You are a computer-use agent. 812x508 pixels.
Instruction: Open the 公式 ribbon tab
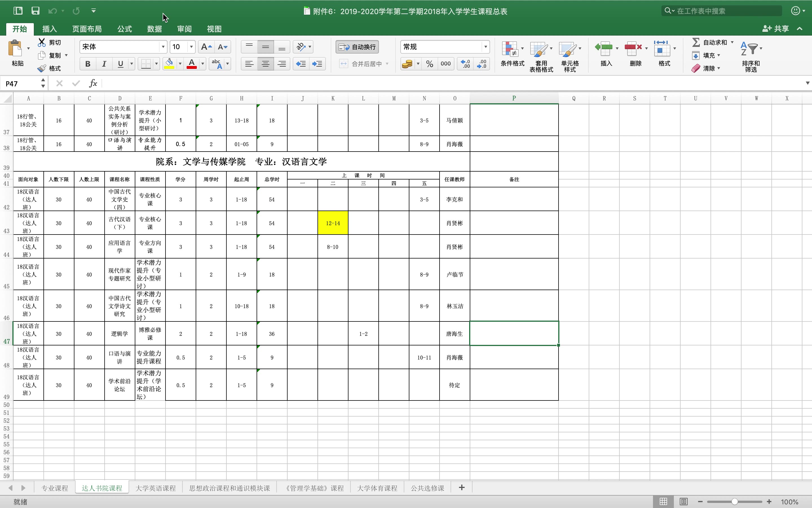point(125,29)
